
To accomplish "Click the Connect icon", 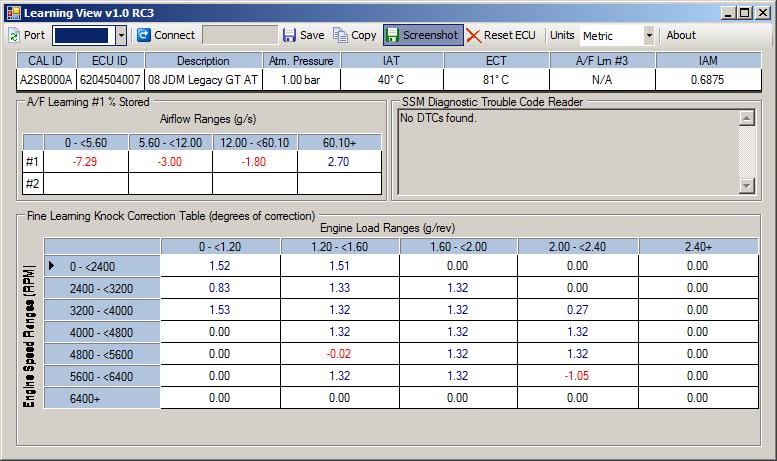I will click(x=144, y=35).
